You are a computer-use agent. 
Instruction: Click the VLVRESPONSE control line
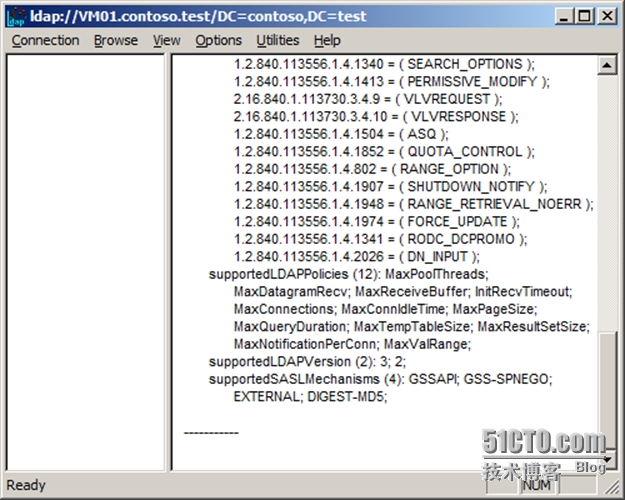[376, 116]
